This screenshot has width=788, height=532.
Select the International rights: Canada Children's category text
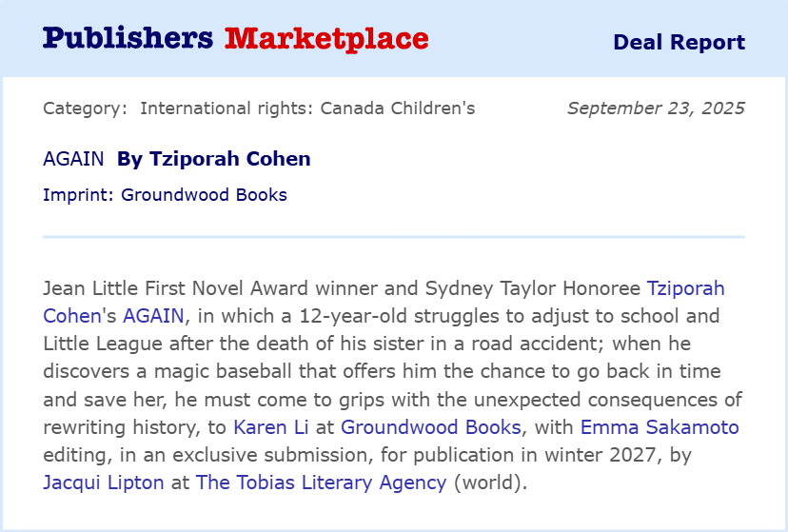pos(307,108)
